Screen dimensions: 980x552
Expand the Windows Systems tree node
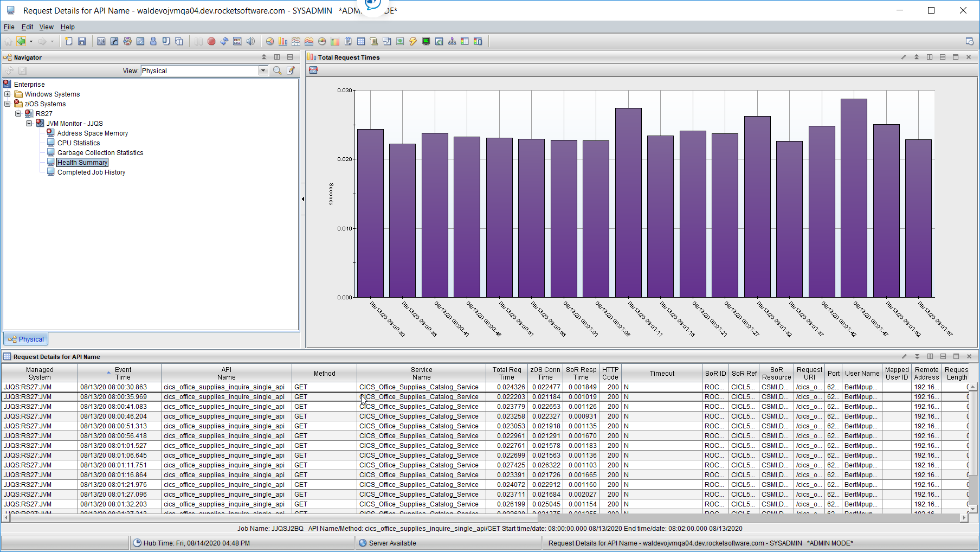pyautogui.click(x=7, y=94)
